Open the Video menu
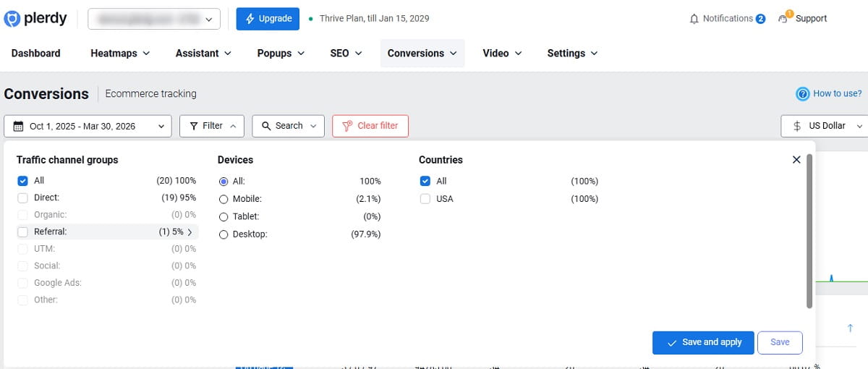Viewport: 868px width, 369px height. click(502, 54)
